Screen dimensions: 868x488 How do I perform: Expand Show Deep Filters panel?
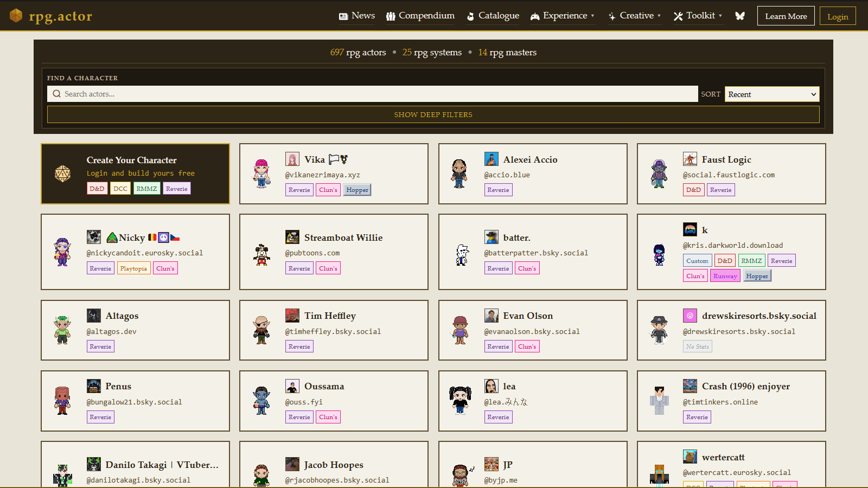pos(433,114)
